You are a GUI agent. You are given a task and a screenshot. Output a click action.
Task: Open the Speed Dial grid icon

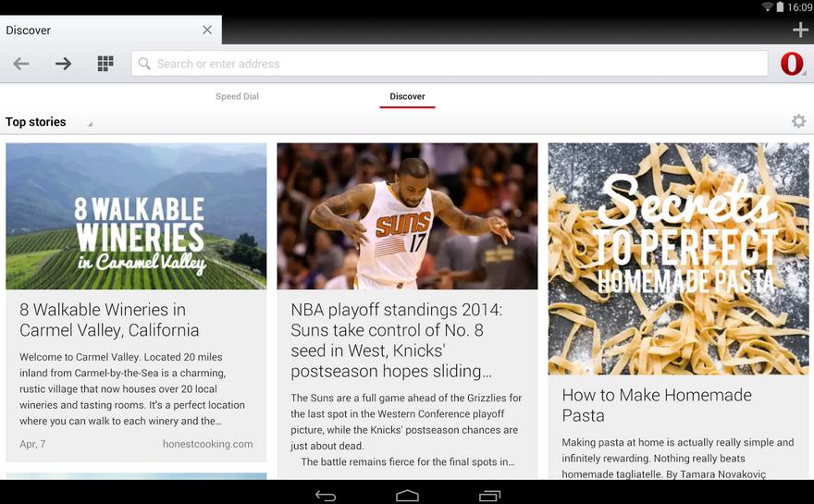105,64
